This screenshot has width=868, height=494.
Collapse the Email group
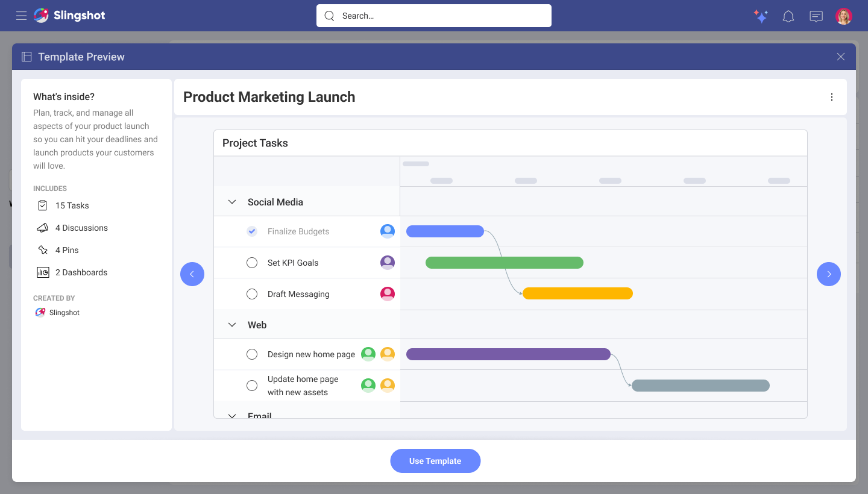click(x=232, y=415)
